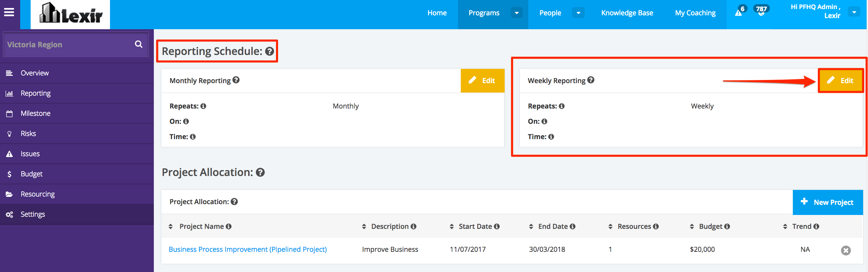
Task: Click info icon next to Trend column
Action: tap(816, 226)
